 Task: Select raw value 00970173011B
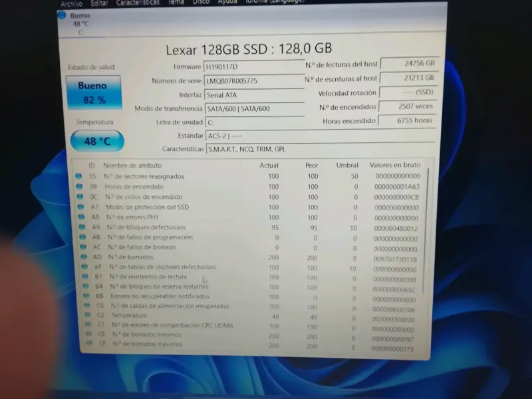pyautogui.click(x=395, y=259)
